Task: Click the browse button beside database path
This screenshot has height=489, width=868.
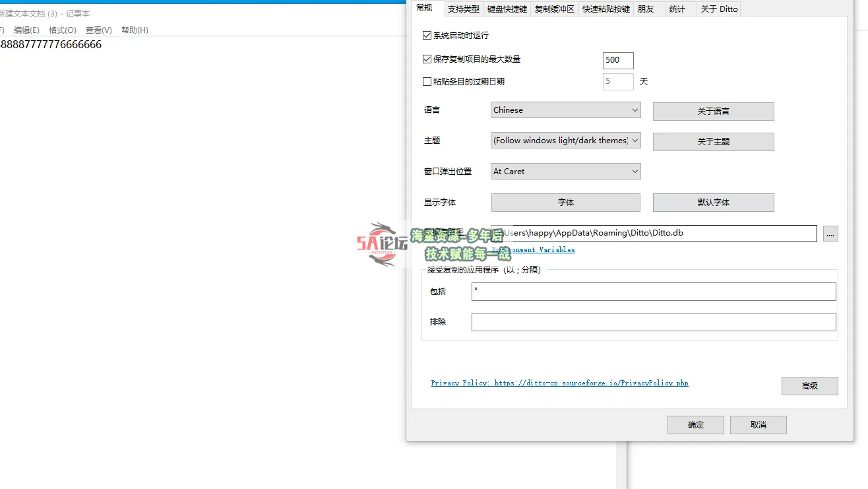Action: pyautogui.click(x=830, y=233)
